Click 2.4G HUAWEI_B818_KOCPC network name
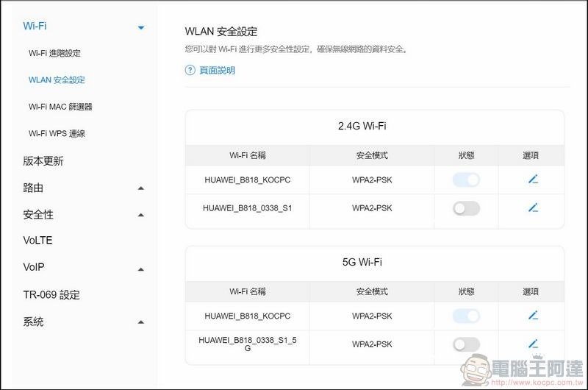 (248, 180)
